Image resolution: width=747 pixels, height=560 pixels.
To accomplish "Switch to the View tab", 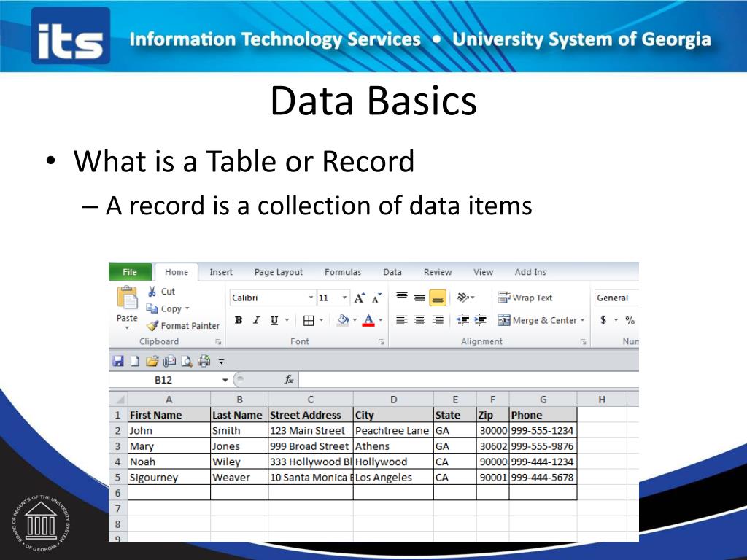I will (x=483, y=272).
